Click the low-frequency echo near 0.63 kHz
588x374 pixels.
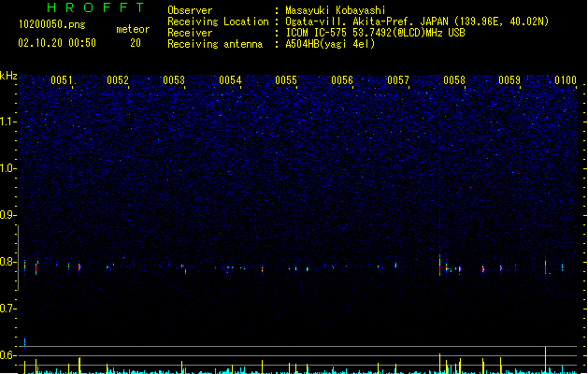pyautogui.click(x=24, y=342)
